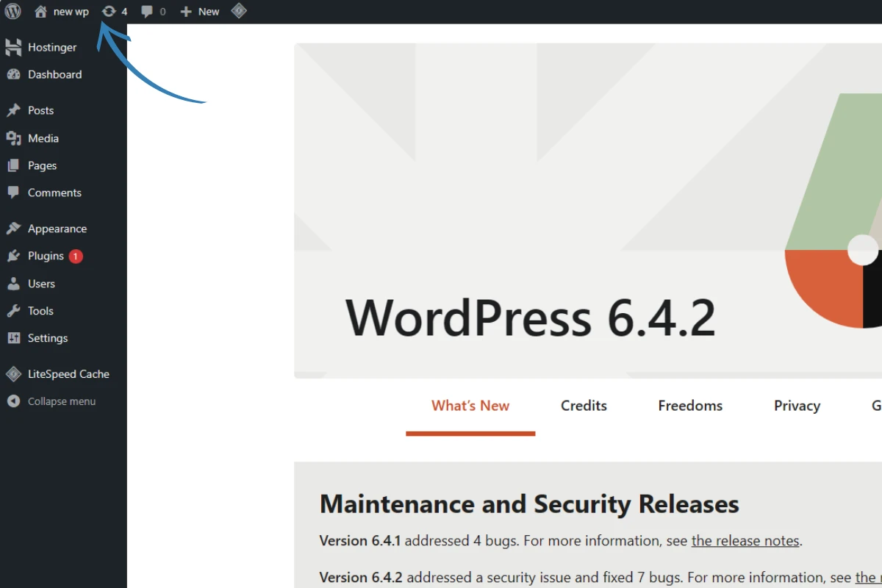The height and width of the screenshot is (588, 882).
Task: Click the Collapse menu arrow icon
Action: [x=13, y=401]
